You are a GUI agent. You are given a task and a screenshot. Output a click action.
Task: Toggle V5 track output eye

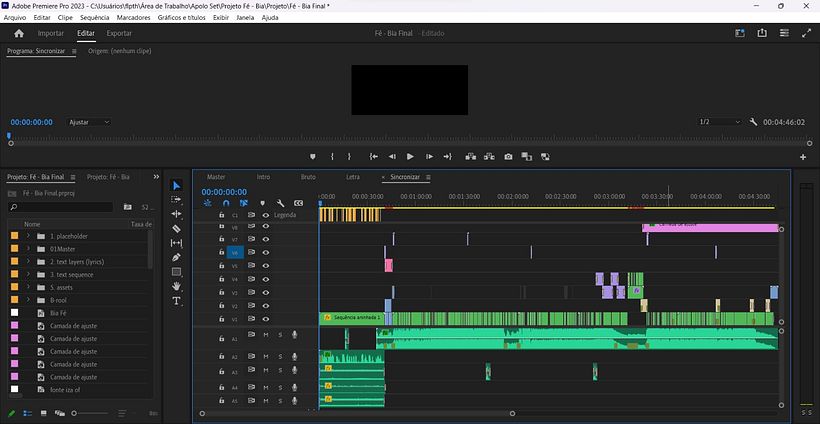coord(266,266)
